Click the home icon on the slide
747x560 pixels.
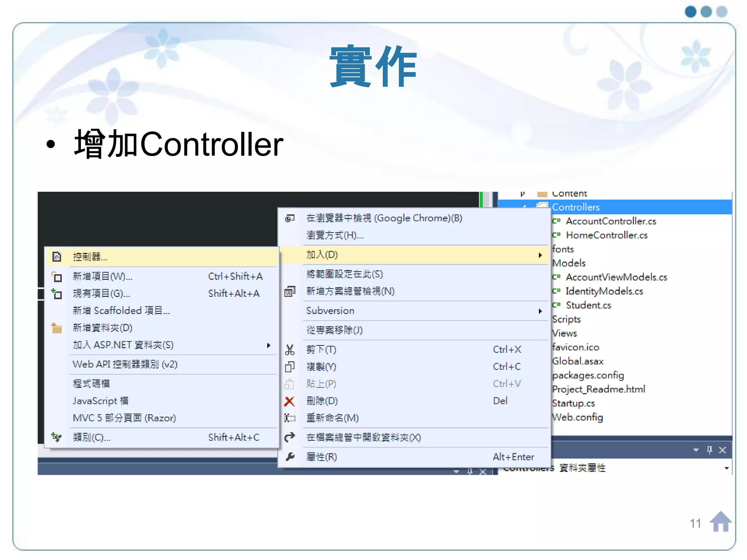[720, 521]
